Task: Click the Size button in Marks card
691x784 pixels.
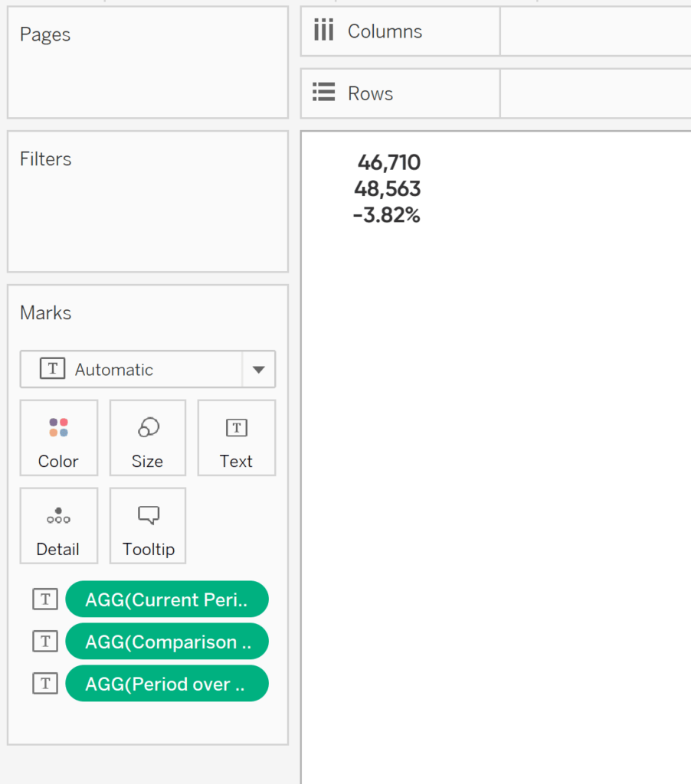Action: (x=147, y=437)
